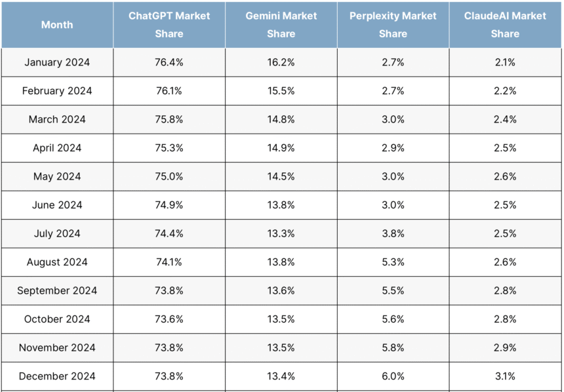Select the September 2024 month cell

click(x=57, y=291)
